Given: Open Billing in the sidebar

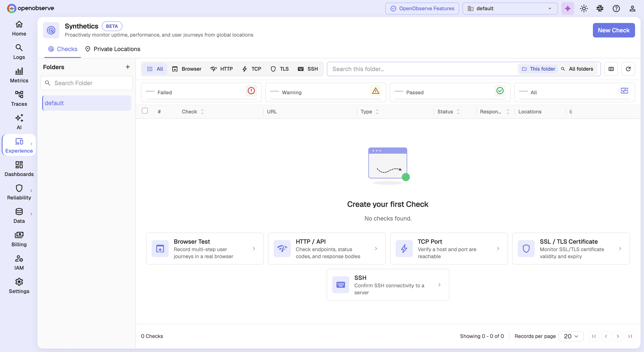Looking at the screenshot, I should [19, 239].
